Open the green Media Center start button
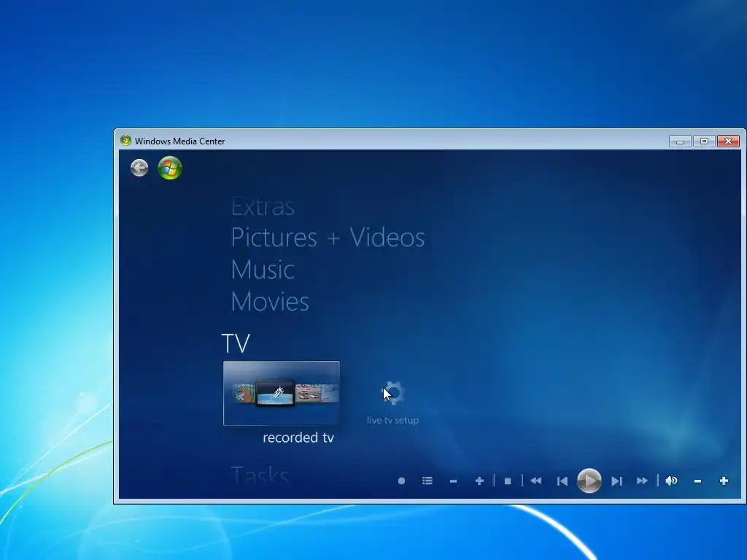 click(x=170, y=168)
